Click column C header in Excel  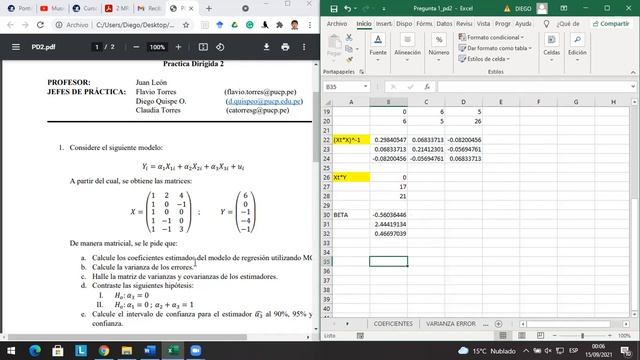(x=426, y=102)
